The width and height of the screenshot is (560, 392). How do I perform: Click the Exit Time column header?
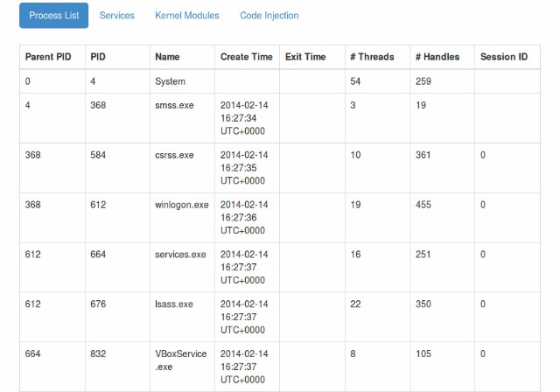pyautogui.click(x=305, y=57)
